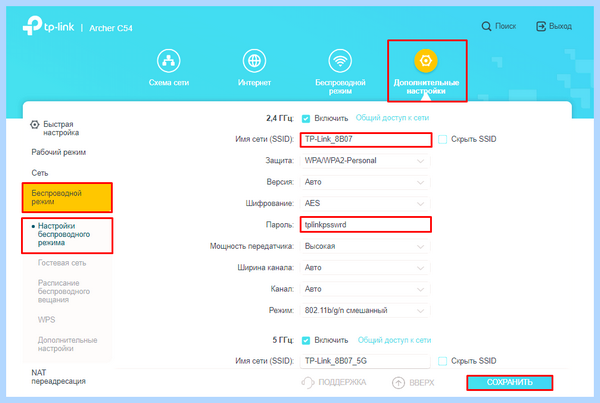Open the Режим dropdown 802.11b/g/n
Image resolution: width=600 pixels, height=403 pixels.
click(365, 311)
